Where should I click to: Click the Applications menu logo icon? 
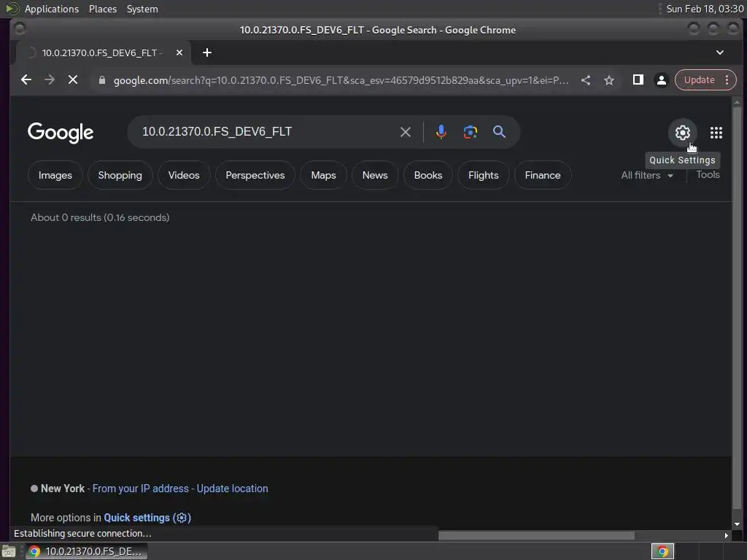(x=12, y=9)
